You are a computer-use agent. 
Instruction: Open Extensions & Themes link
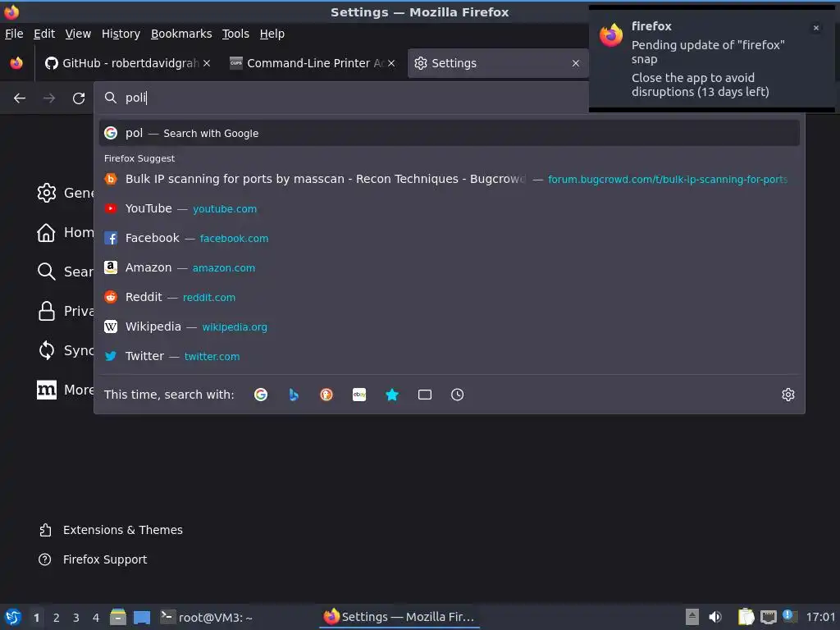click(x=123, y=530)
